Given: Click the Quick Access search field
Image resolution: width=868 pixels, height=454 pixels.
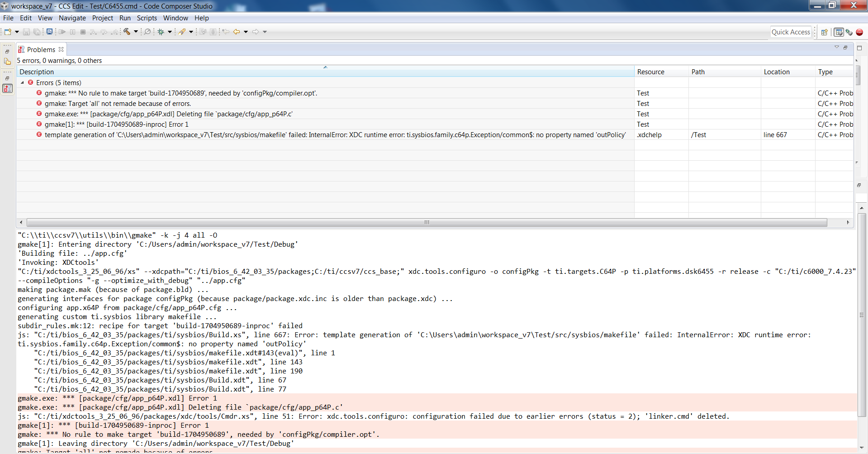Looking at the screenshot, I should 791,32.
